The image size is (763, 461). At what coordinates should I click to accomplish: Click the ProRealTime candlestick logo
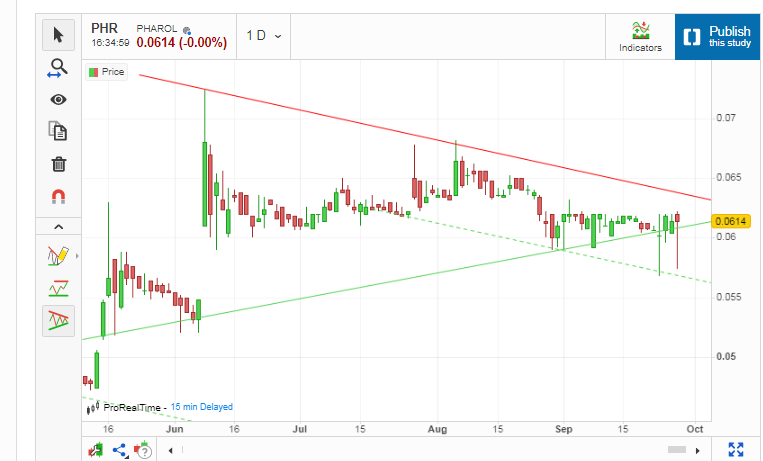click(x=93, y=407)
